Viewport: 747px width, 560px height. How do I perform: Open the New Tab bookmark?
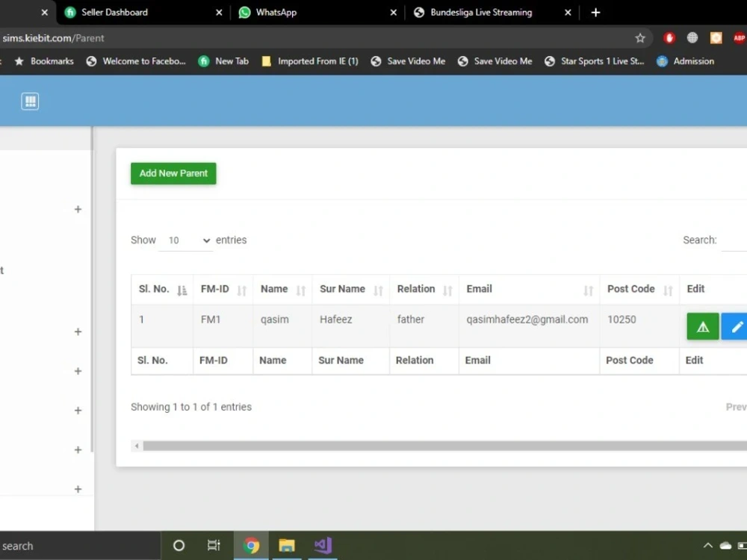point(223,61)
